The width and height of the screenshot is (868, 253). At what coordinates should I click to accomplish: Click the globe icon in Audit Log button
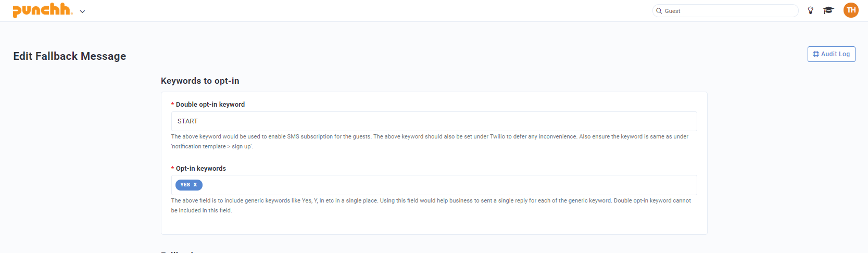pyautogui.click(x=816, y=54)
